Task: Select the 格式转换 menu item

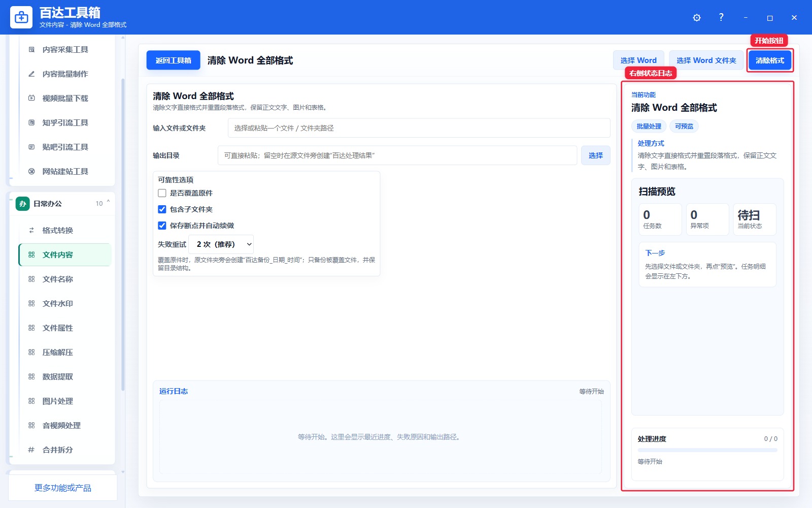Action: [x=65, y=231]
